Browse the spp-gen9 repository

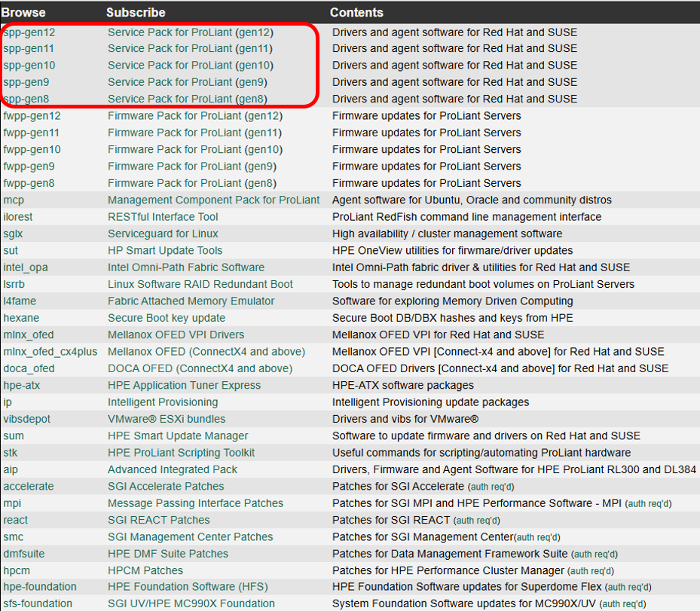pos(26,83)
